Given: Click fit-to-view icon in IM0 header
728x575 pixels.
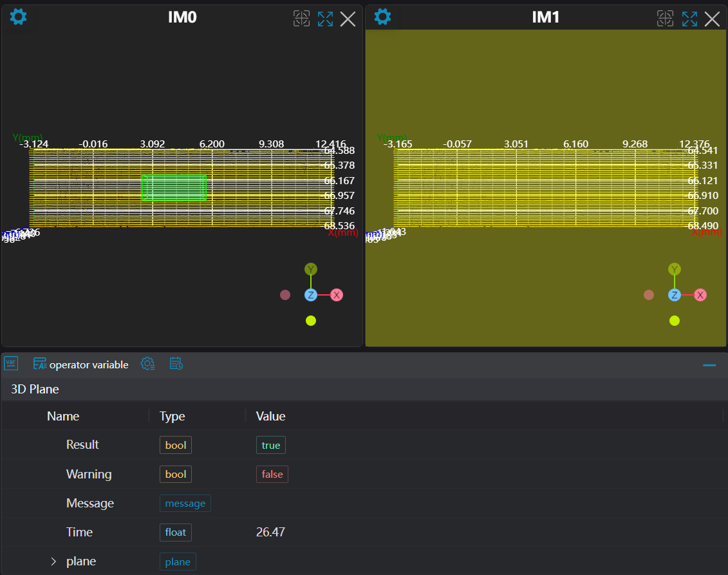Looking at the screenshot, I should [301, 19].
